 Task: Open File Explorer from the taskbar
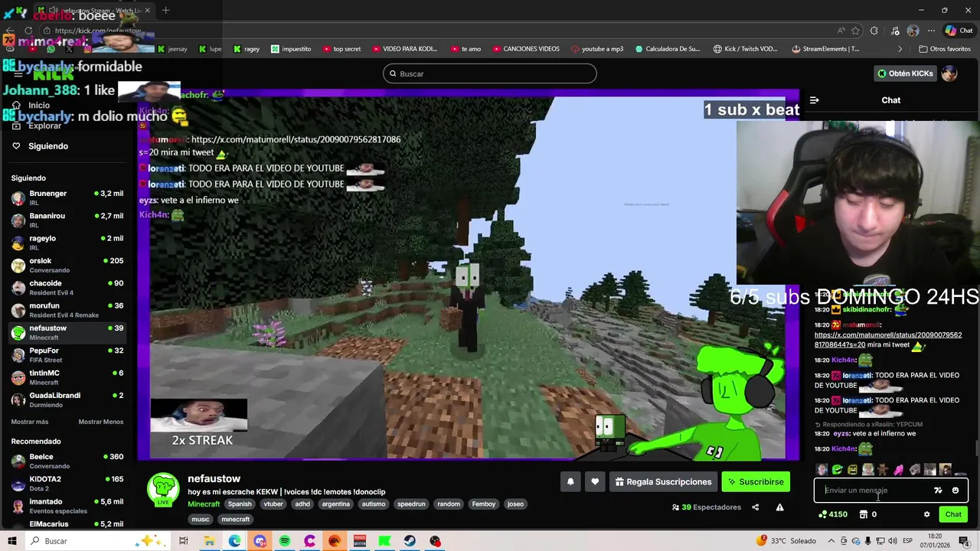(209, 541)
